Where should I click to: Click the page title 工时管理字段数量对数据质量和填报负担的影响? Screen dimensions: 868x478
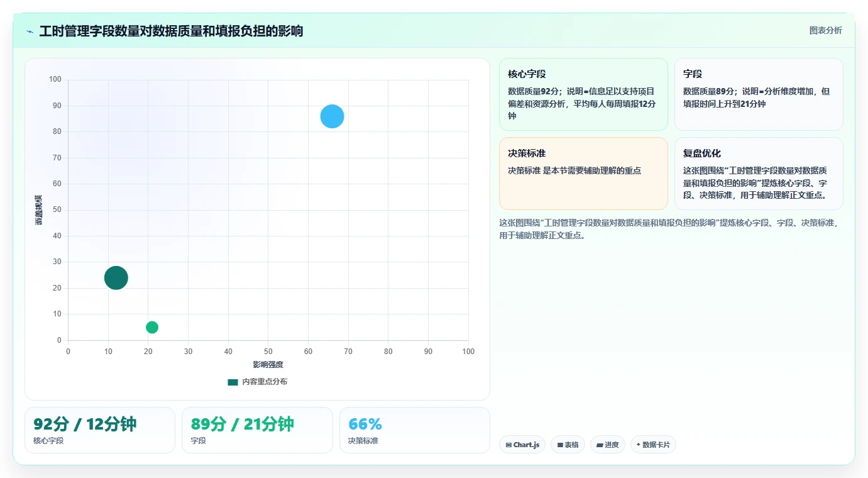171,31
